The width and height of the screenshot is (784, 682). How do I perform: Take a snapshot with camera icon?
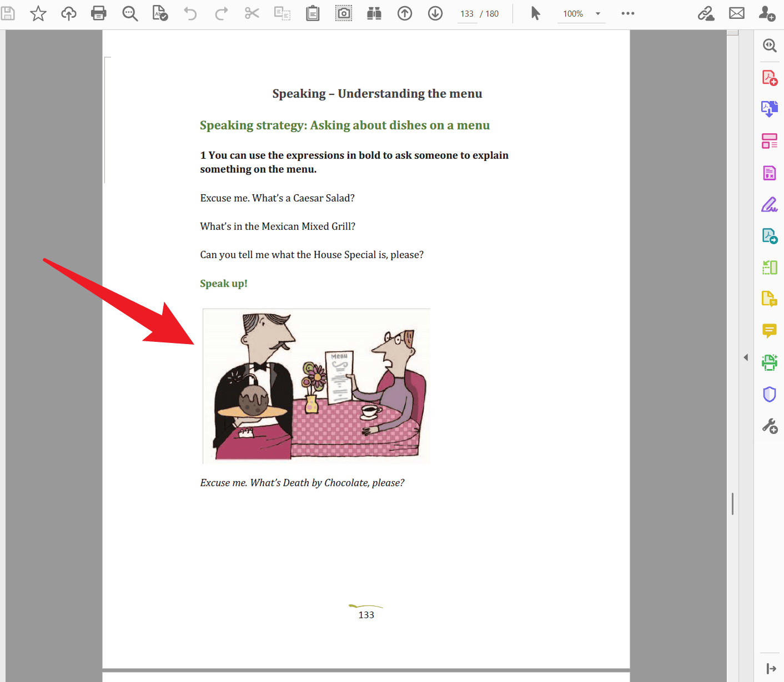(344, 13)
